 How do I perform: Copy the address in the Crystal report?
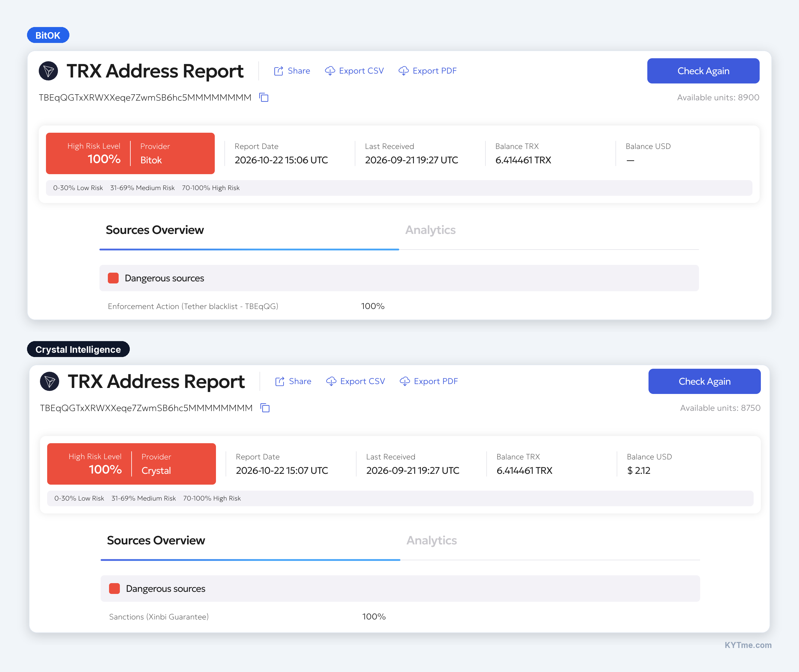[x=265, y=408]
